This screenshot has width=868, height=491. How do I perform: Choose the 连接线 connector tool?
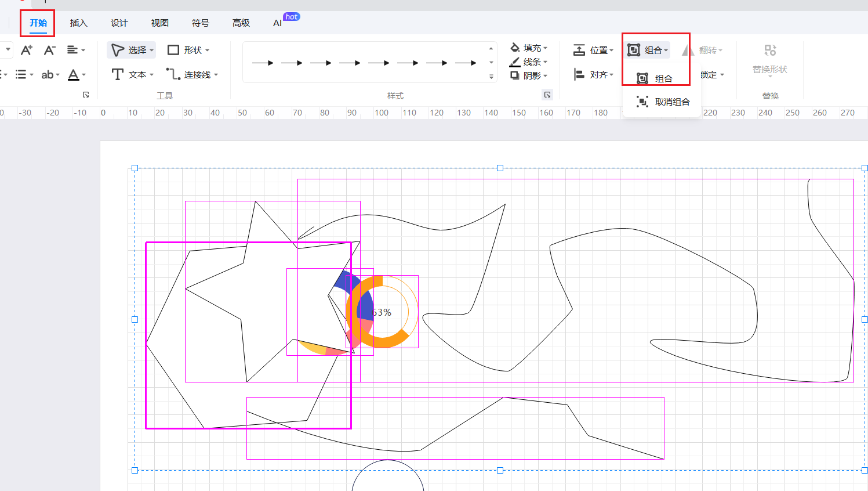point(192,74)
